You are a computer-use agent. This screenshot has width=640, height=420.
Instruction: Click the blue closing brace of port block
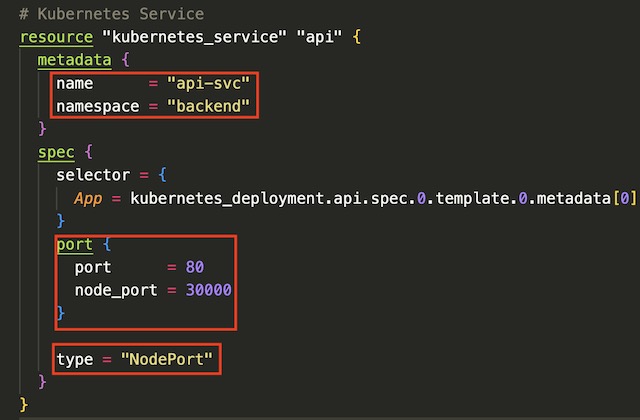tap(61, 313)
